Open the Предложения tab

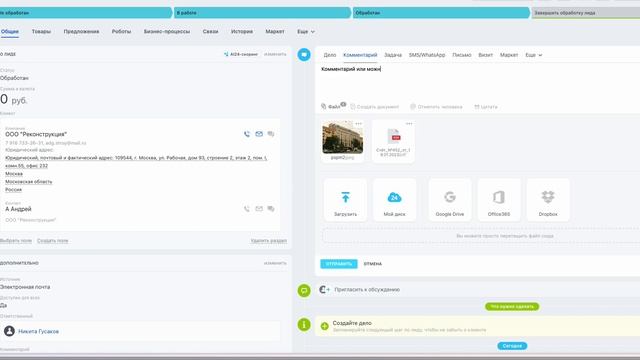coord(81,31)
